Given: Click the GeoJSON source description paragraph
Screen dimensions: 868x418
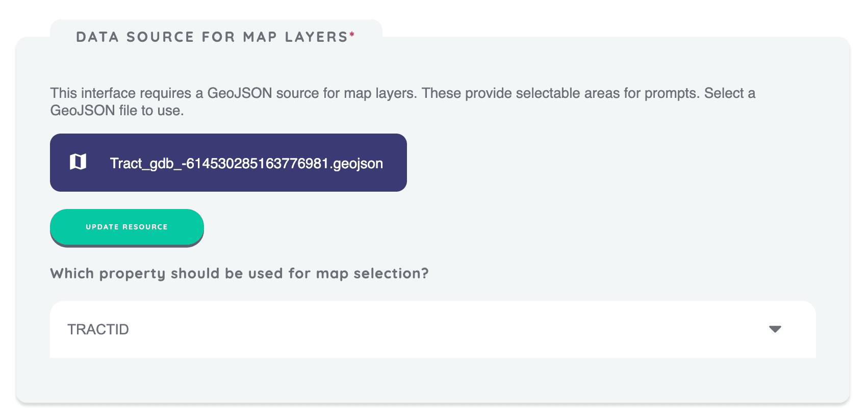Looking at the screenshot, I should click(402, 101).
